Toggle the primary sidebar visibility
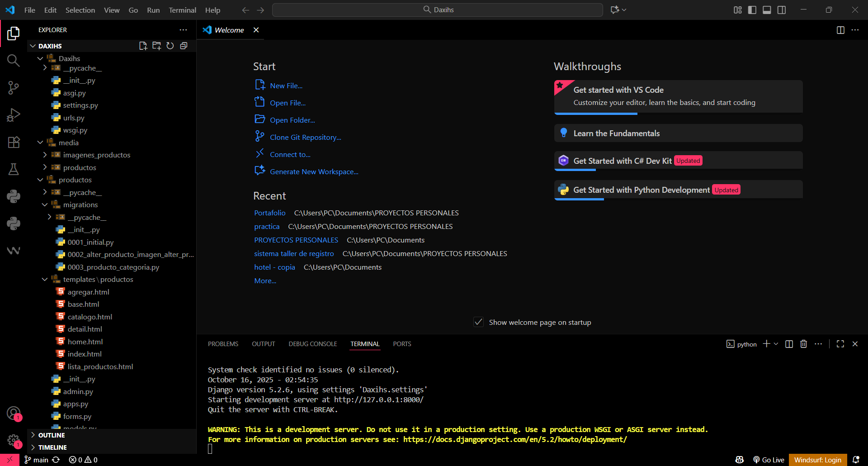This screenshot has width=868, height=466. click(752, 10)
